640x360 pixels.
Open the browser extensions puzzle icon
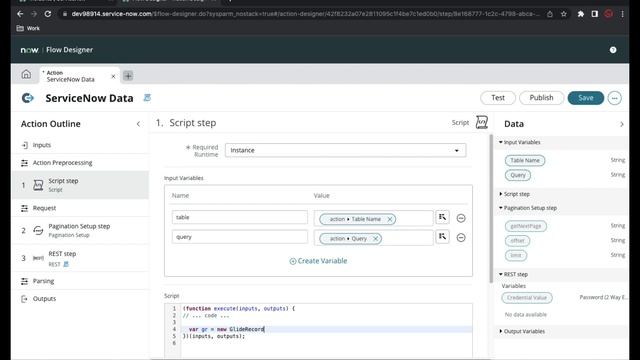point(580,14)
